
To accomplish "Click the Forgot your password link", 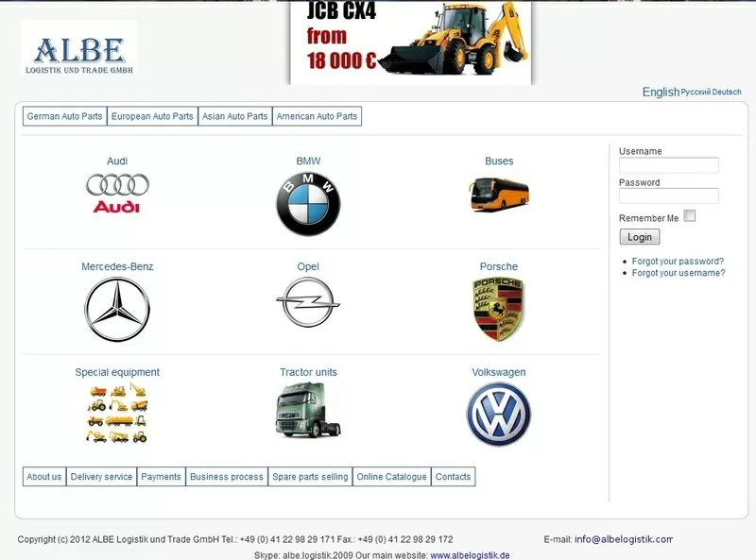I will (678, 262).
